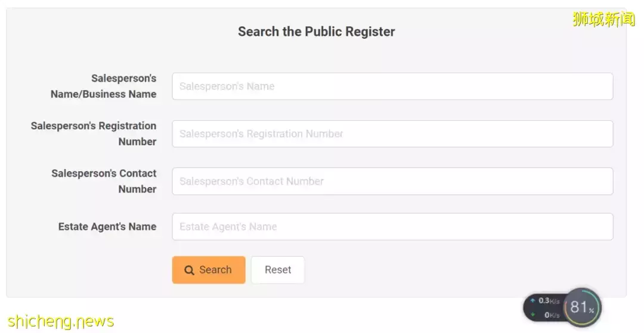The width and height of the screenshot is (644, 333).
Task: Click the Search the Public Register heading
Action: [316, 32]
